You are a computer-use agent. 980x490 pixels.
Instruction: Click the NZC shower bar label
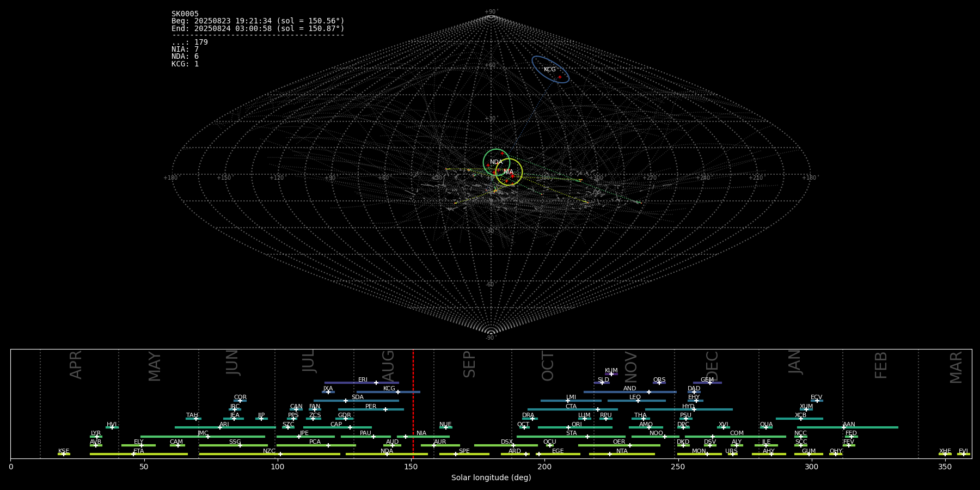(x=269, y=451)
